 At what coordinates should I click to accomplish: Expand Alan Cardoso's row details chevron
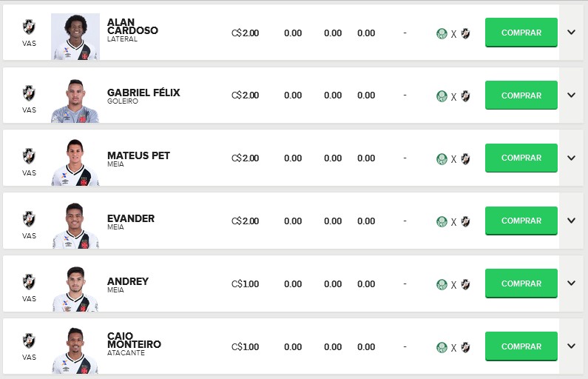click(571, 33)
